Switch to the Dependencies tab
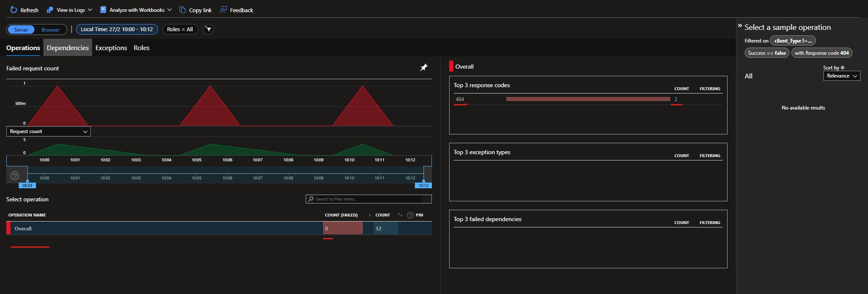Screen dimensions: 868x294 point(68,48)
